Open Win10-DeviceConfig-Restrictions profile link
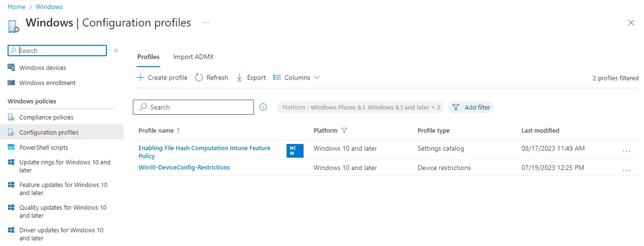Viewport: 644px width, 246px height. coord(184,167)
